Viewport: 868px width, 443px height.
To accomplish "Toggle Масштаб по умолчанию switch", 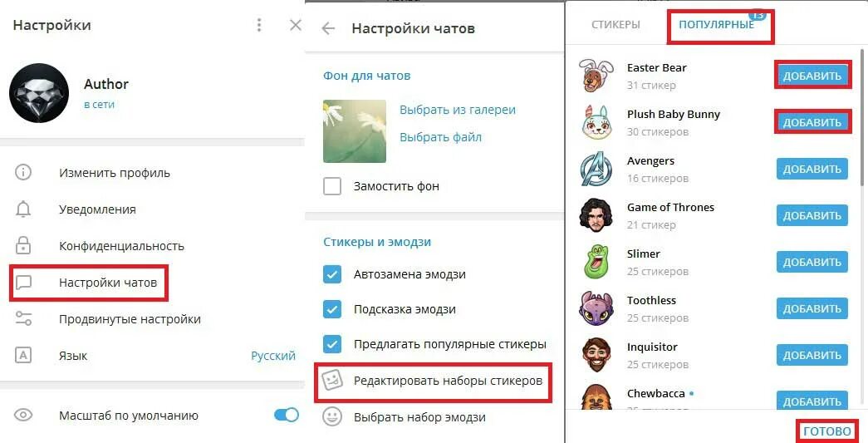I will pos(287,416).
